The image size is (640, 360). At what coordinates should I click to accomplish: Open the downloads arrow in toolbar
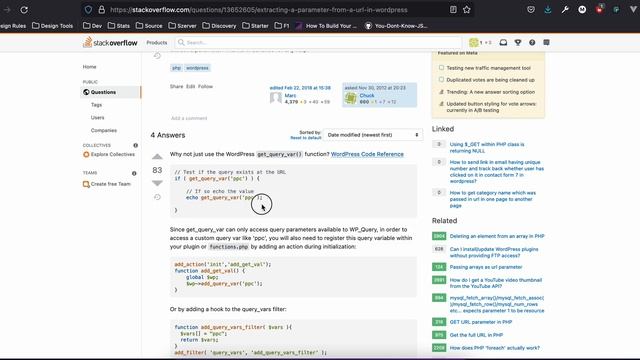click(x=548, y=9)
